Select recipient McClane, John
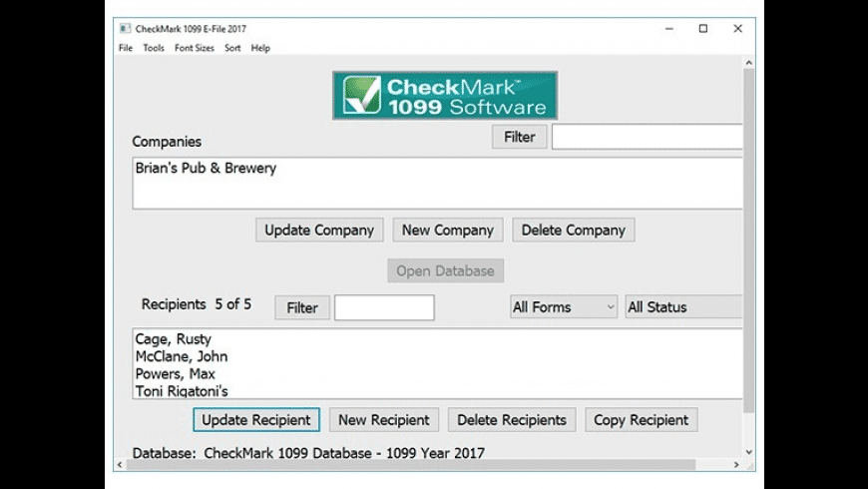This screenshot has height=489, width=868. pyautogui.click(x=437, y=356)
